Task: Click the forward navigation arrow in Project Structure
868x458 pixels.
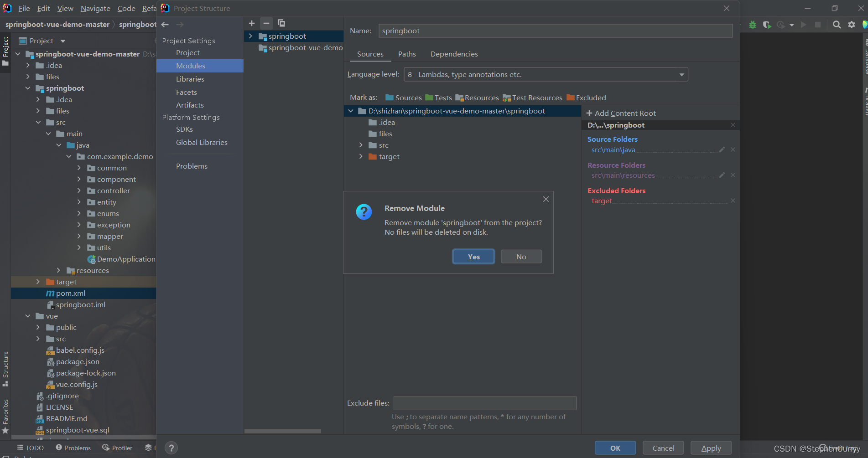Action: click(180, 25)
